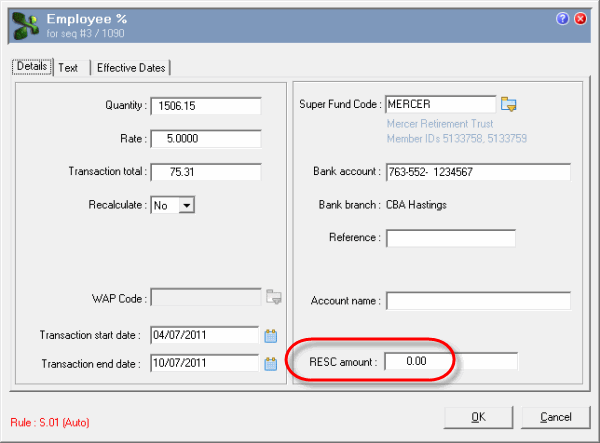Screen dimensions: 600x443
Task: Focus the Rate input field
Action: [x=205, y=138]
